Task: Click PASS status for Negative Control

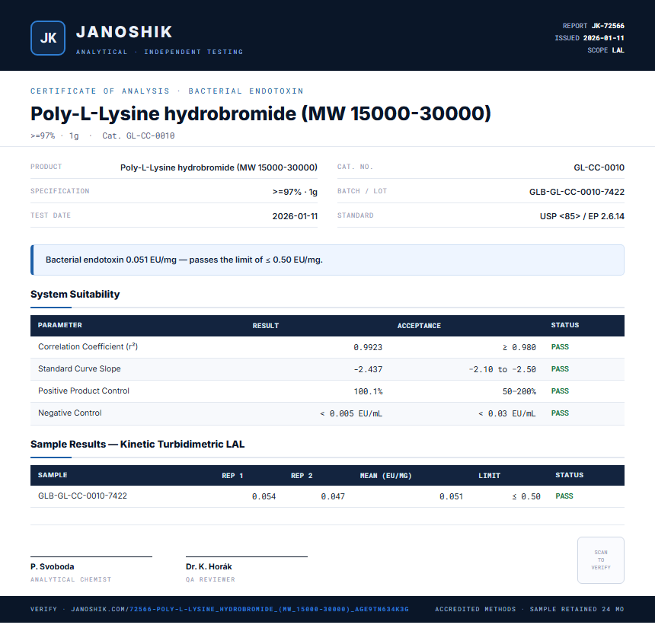Action: click(560, 413)
